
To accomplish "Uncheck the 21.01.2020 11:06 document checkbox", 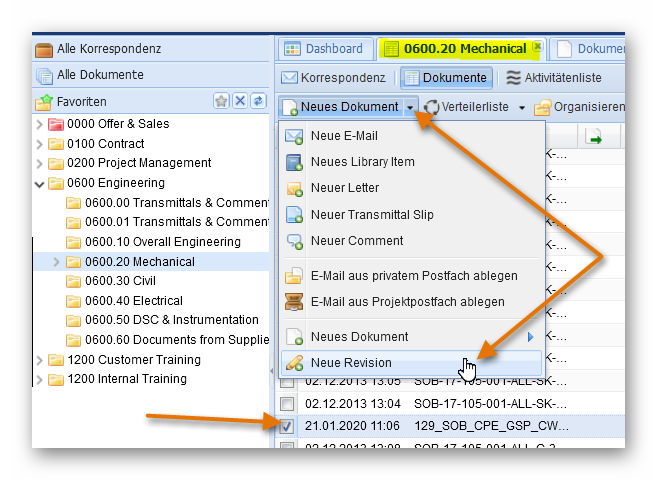I will [x=287, y=425].
